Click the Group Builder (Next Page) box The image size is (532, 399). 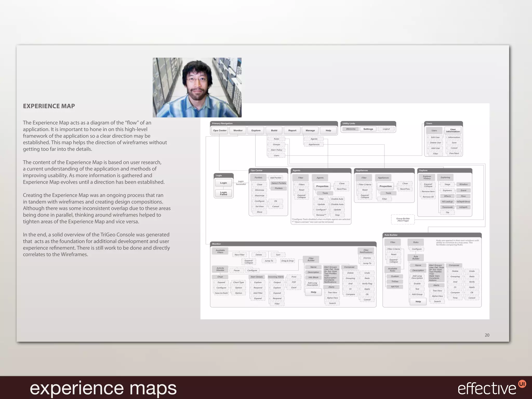click(403, 220)
